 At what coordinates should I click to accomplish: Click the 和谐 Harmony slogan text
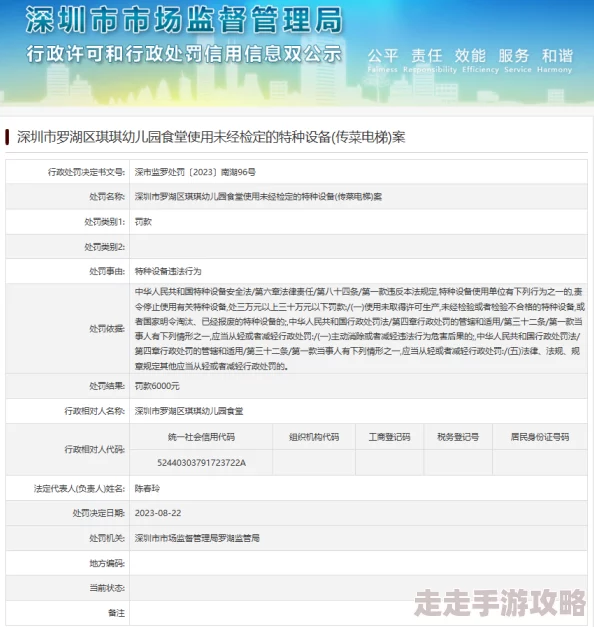click(x=555, y=60)
